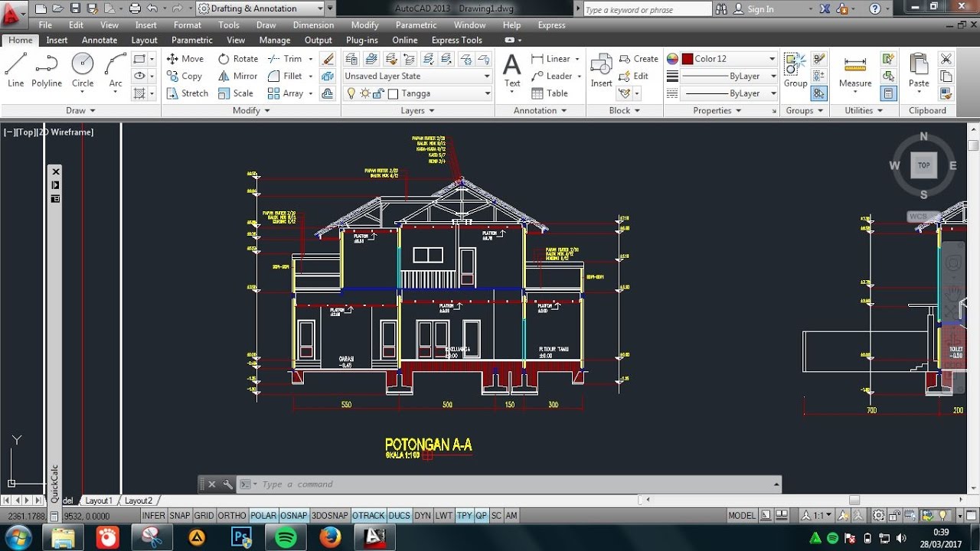Click the Trim tool
The image size is (980, 551).
pos(285,58)
